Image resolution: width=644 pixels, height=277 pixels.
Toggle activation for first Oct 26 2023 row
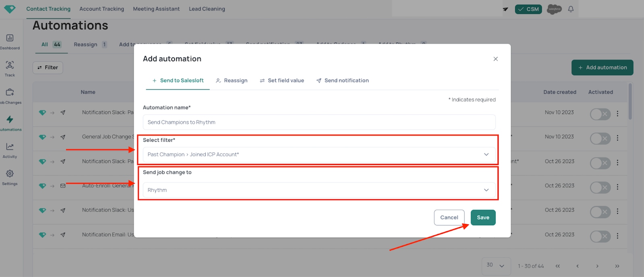(x=600, y=163)
